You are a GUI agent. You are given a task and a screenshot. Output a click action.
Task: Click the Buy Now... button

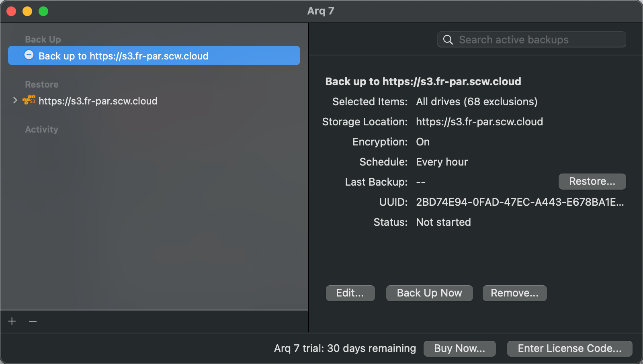(x=459, y=348)
